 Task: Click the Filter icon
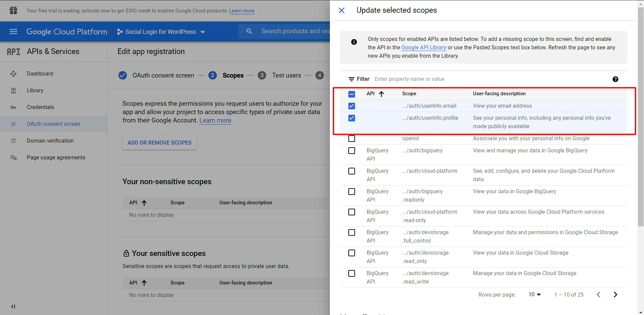point(351,79)
